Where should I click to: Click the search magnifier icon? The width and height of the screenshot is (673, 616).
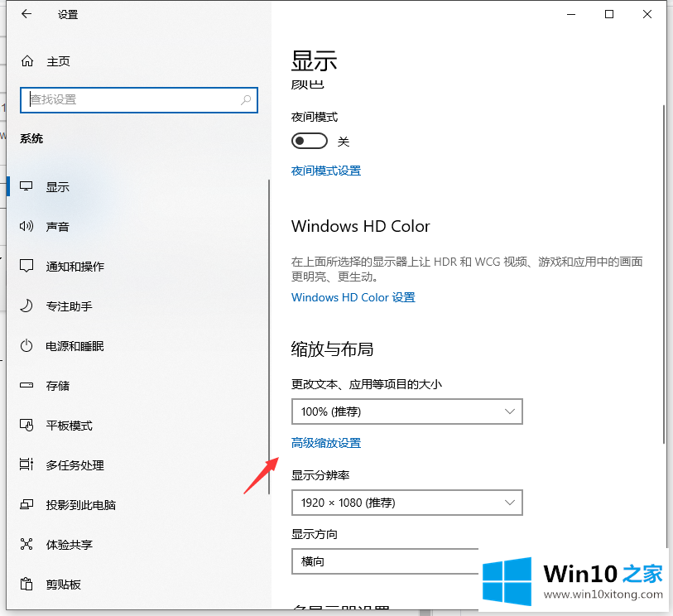click(x=246, y=100)
